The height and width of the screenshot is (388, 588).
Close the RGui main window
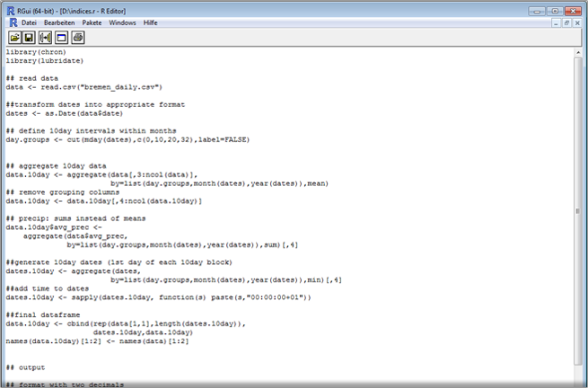573,12
